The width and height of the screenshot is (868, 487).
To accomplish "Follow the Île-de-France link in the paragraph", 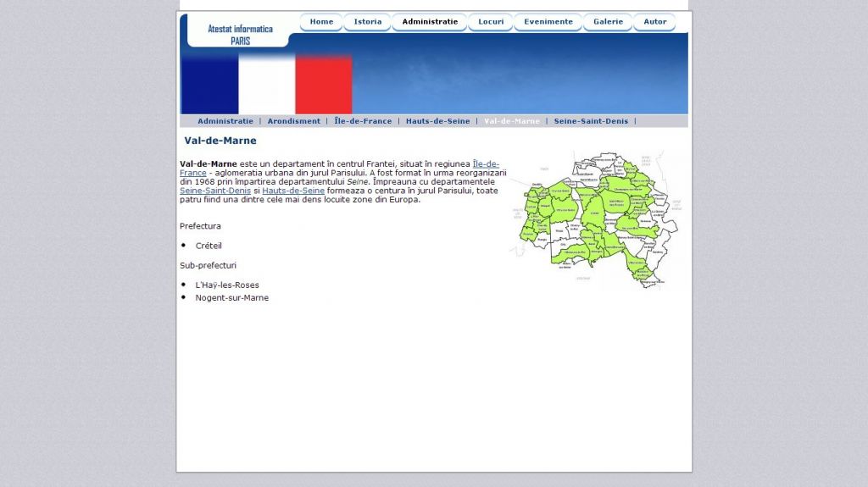I will 486,163.
